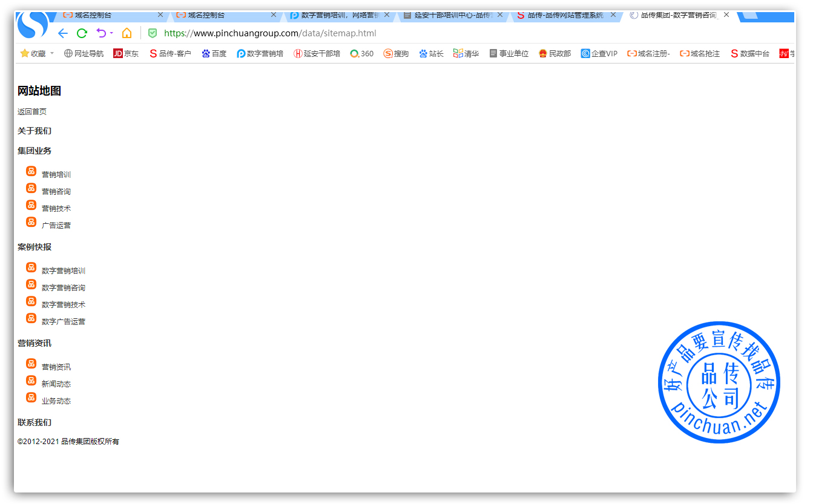The image size is (813, 504).
Task: Expand the 收藏 favorites dropdown arrow
Action: pos(51,53)
